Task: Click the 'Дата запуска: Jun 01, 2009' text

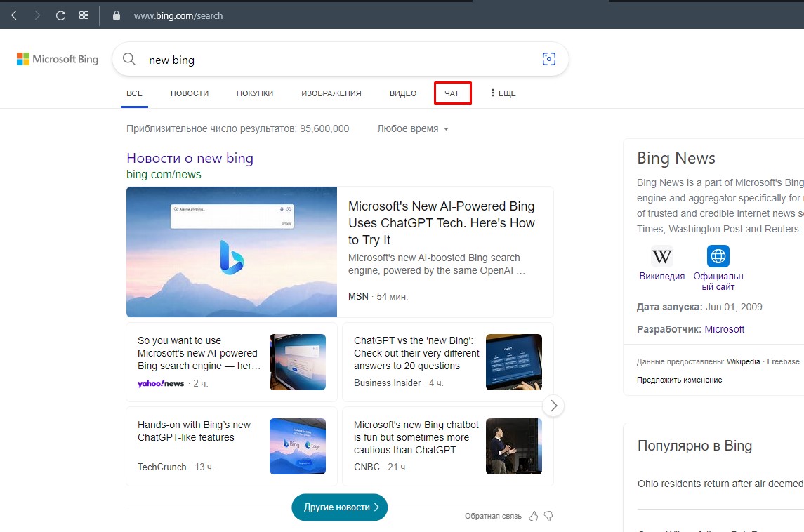Action: pyautogui.click(x=699, y=307)
